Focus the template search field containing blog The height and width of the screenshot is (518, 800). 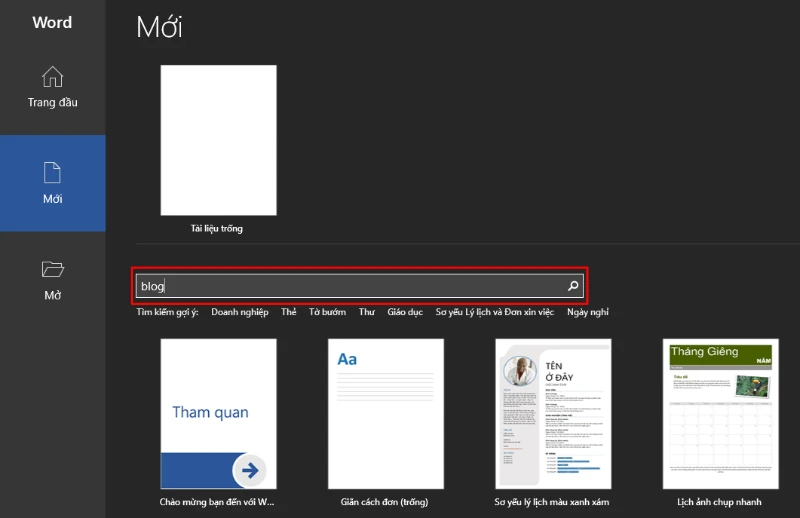point(359,286)
